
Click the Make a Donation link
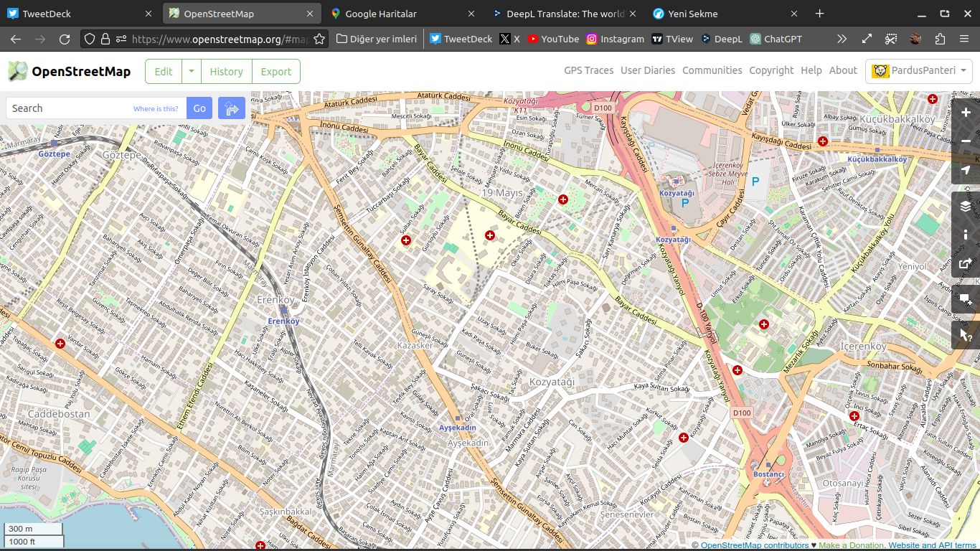852,545
